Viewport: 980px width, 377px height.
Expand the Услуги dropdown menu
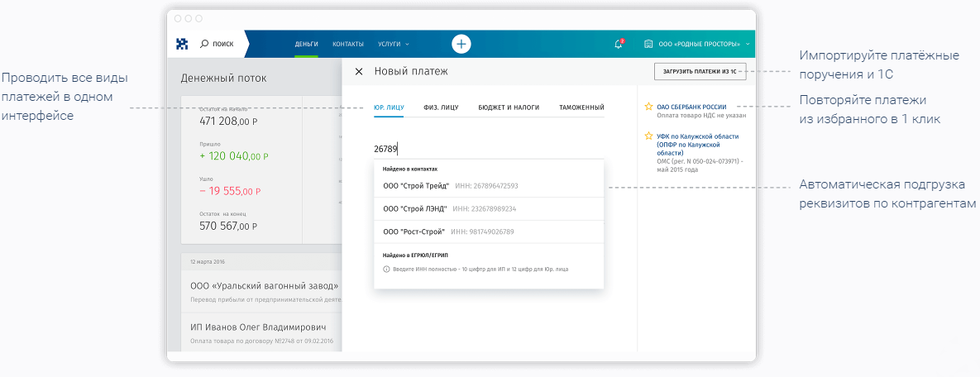coord(393,44)
